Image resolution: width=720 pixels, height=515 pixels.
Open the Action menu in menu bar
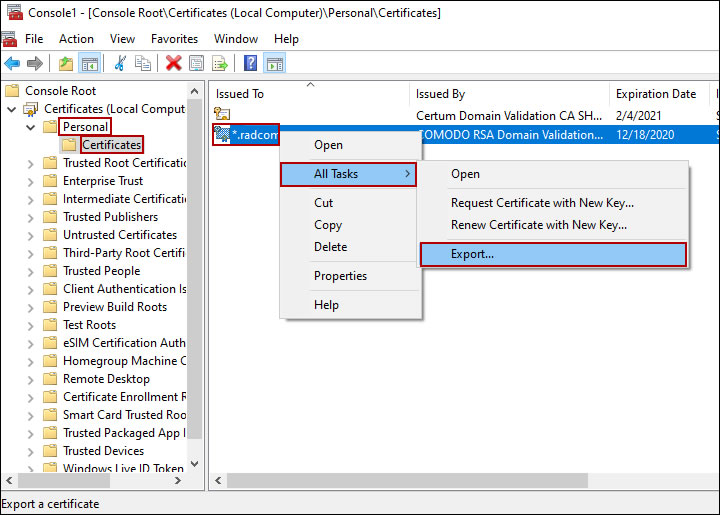tap(76, 39)
